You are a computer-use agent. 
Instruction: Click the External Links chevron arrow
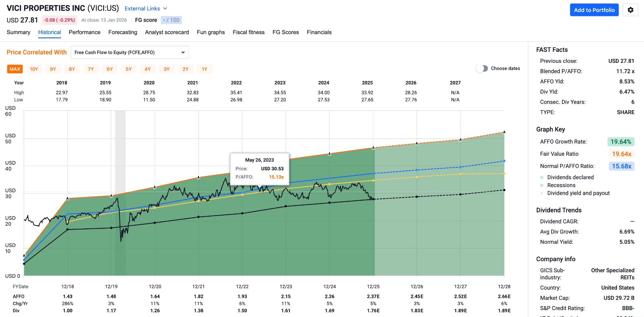tap(165, 8)
